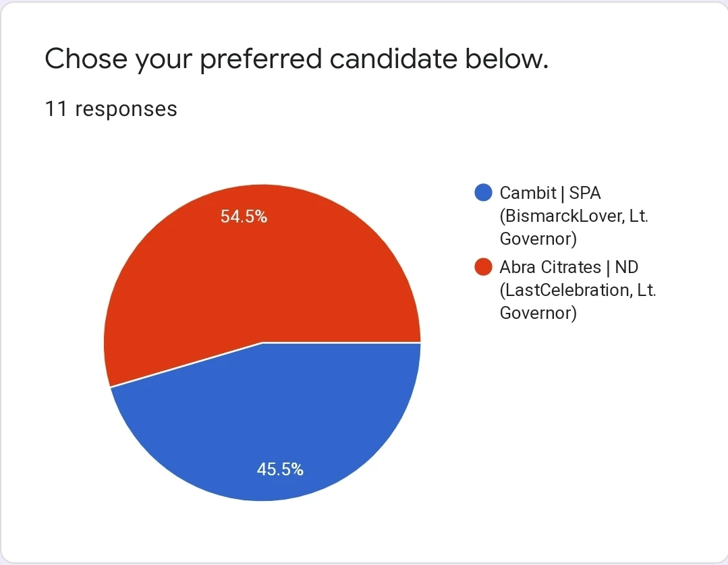The height and width of the screenshot is (565, 728).
Task: Click the word 'SPA' in the legend
Action: pyautogui.click(x=585, y=193)
